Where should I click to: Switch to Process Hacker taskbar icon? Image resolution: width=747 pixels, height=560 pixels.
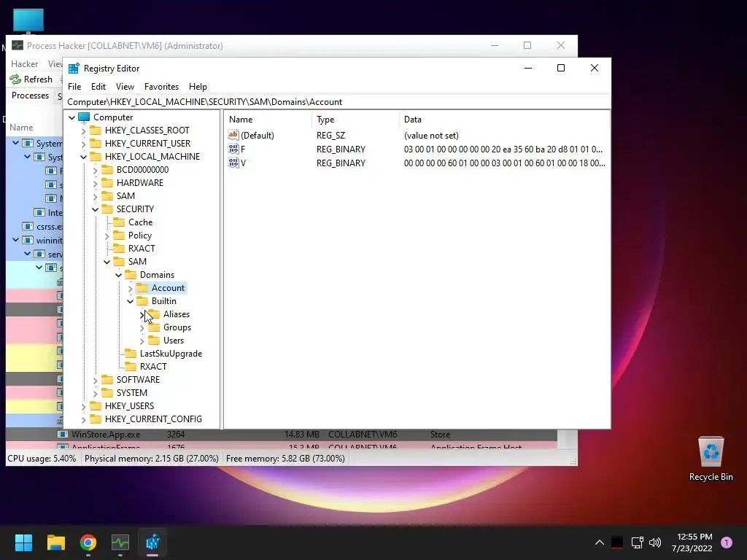coord(120,542)
